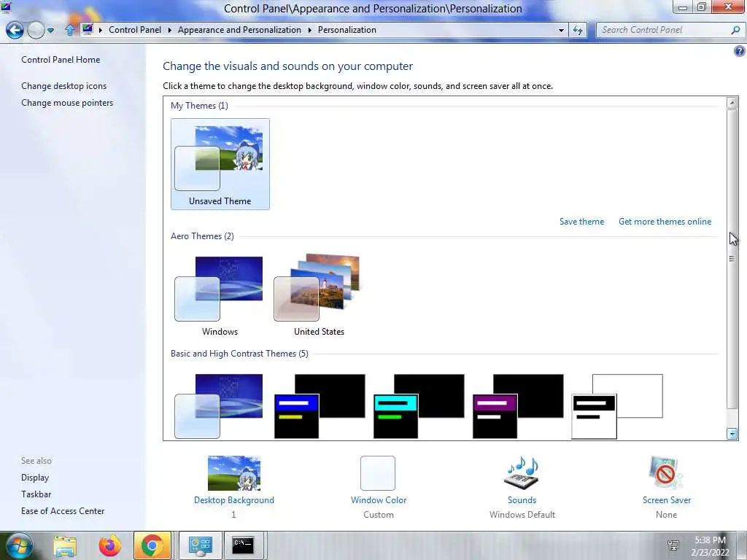Open Change desktop icons
This screenshot has width=747, height=560.
point(64,86)
